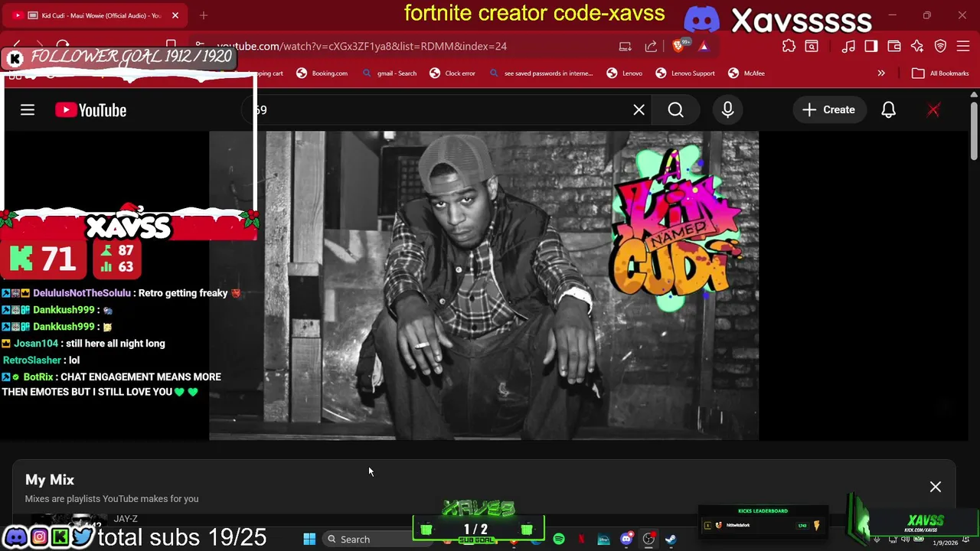Open the Brave Shields lion icon

point(678,46)
